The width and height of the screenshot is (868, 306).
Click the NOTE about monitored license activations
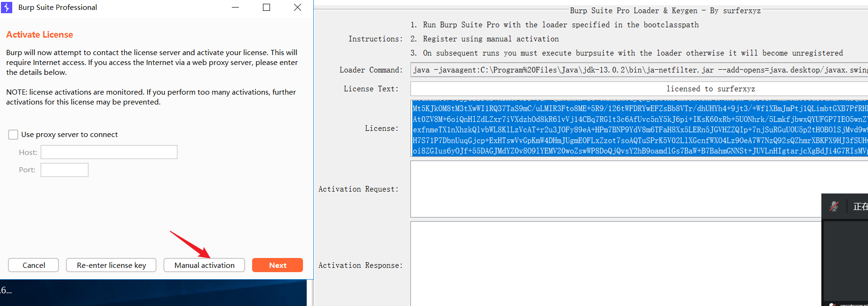151,97
